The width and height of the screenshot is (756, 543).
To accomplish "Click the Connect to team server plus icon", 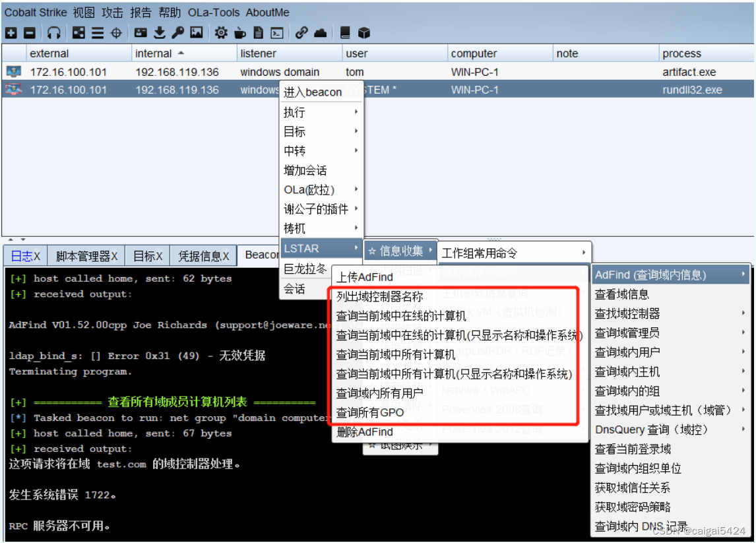I will point(11,33).
